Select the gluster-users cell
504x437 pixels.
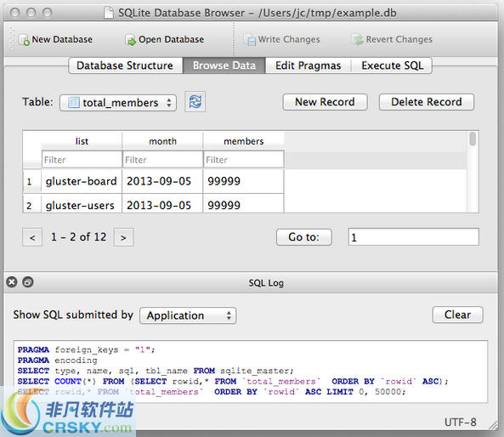82,204
